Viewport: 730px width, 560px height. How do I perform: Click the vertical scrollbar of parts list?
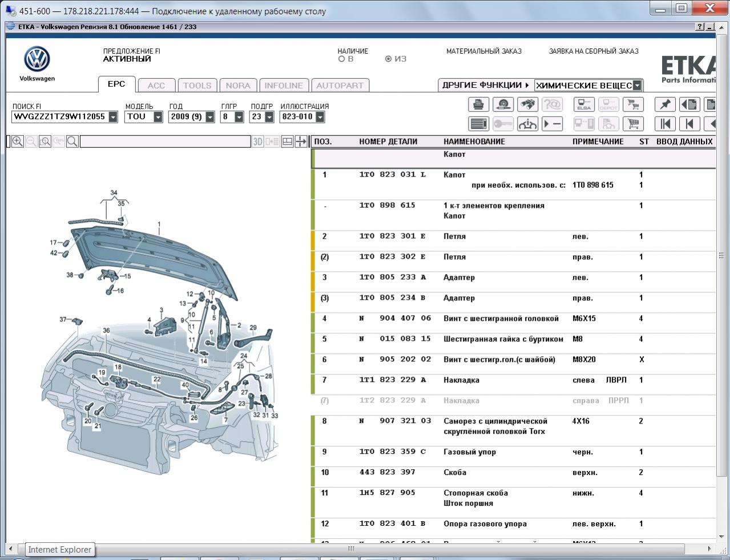coord(721,256)
